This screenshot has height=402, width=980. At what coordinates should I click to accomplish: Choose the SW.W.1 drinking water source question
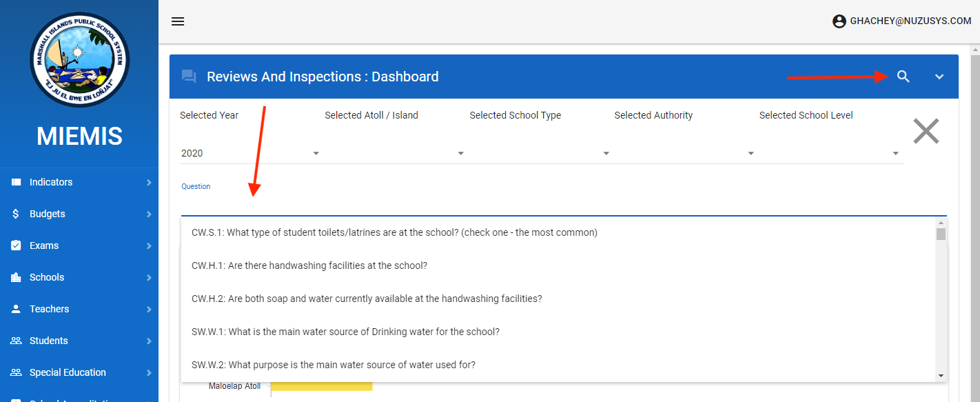(345, 332)
